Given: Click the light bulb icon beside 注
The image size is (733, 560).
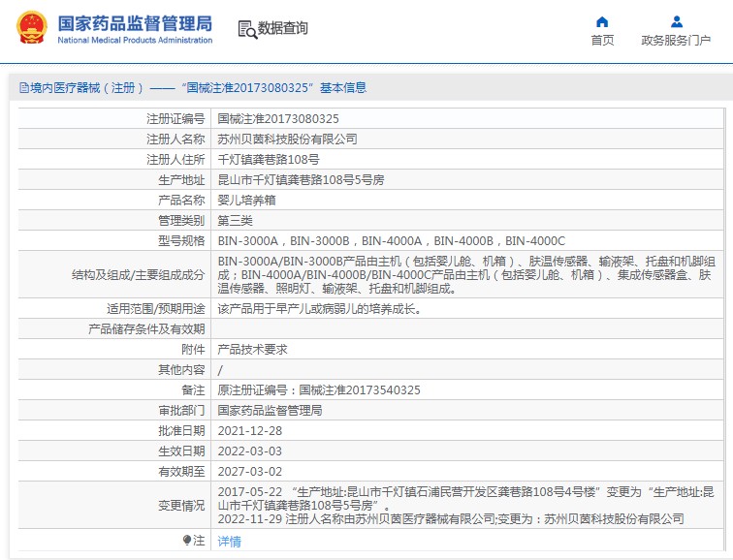Looking at the screenshot, I should click(x=187, y=541).
